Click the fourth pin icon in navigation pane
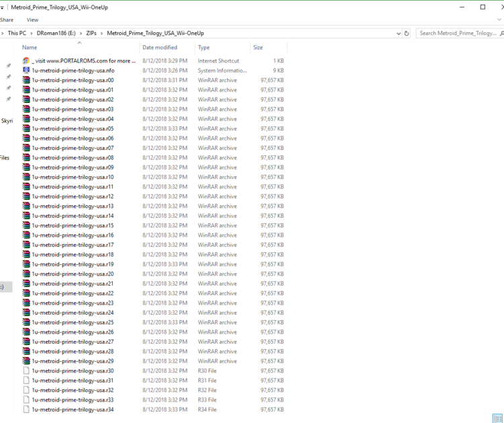This screenshot has width=504, height=423. [9, 99]
